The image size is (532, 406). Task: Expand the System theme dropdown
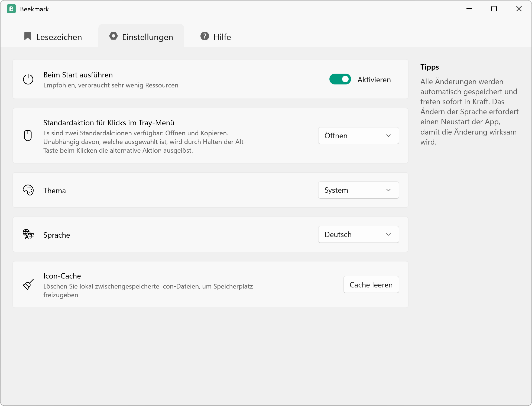click(359, 190)
